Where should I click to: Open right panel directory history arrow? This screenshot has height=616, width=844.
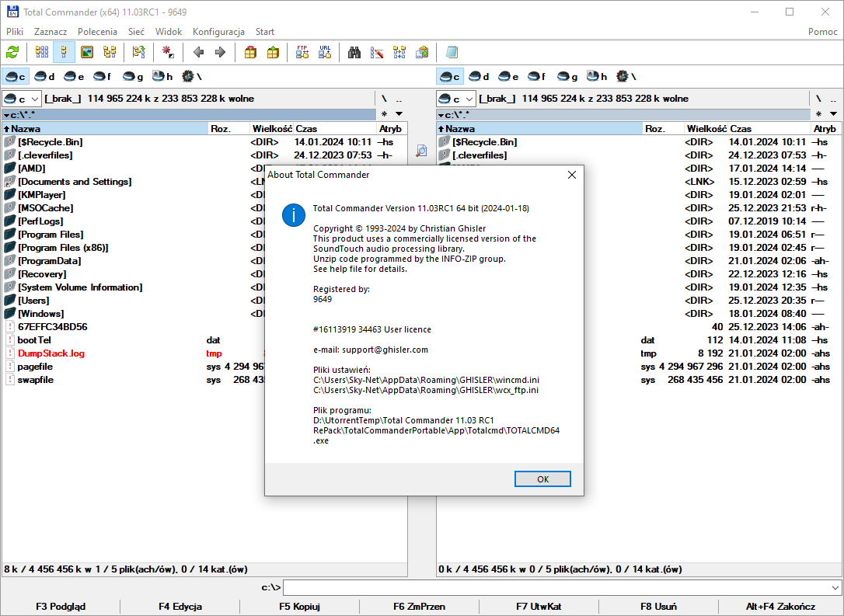click(x=833, y=114)
